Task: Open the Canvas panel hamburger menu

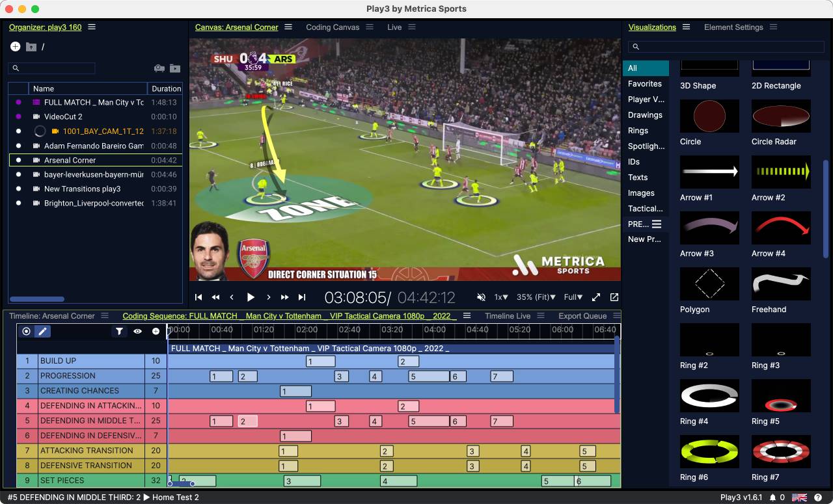Action: (x=288, y=27)
